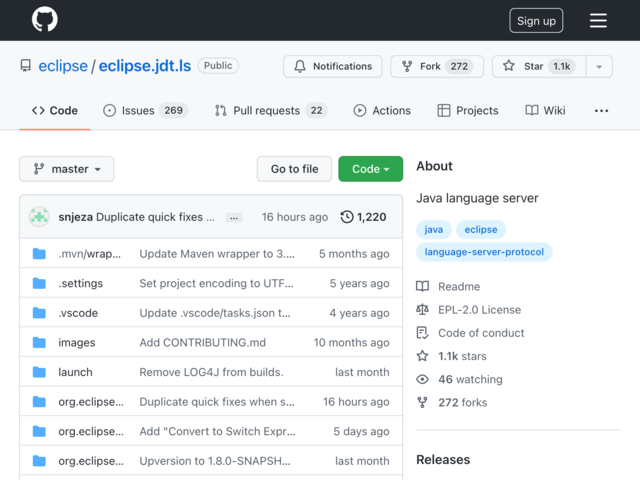Switch to the Actions tab

click(x=382, y=111)
